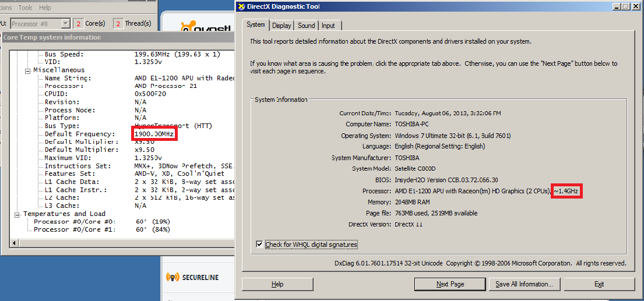Switch to the Display tab
644x301 pixels.
[281, 26]
